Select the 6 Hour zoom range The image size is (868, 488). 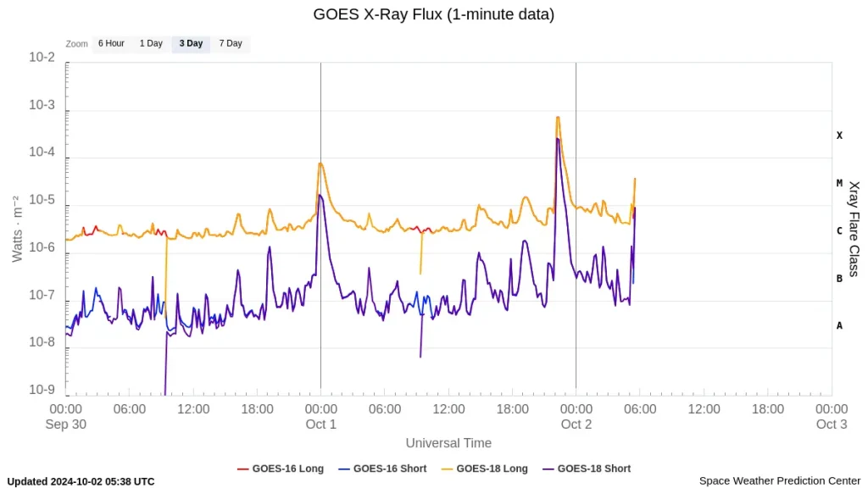coord(111,43)
